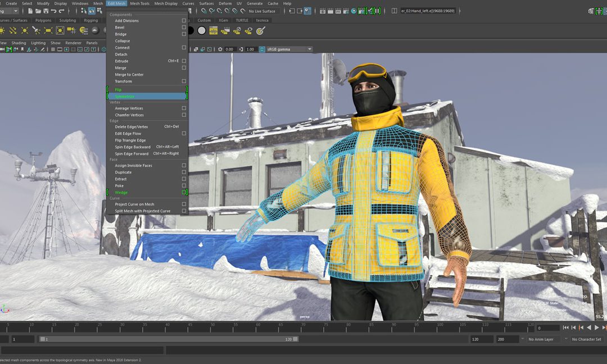The image size is (607, 364).
Task: Click the target render shelf icon
Action: click(x=261, y=30)
